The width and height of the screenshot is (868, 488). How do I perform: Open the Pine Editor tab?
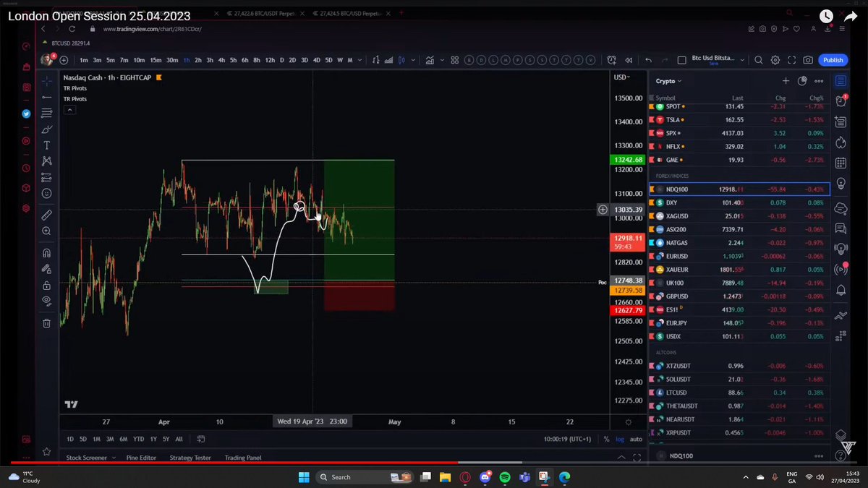tap(141, 458)
